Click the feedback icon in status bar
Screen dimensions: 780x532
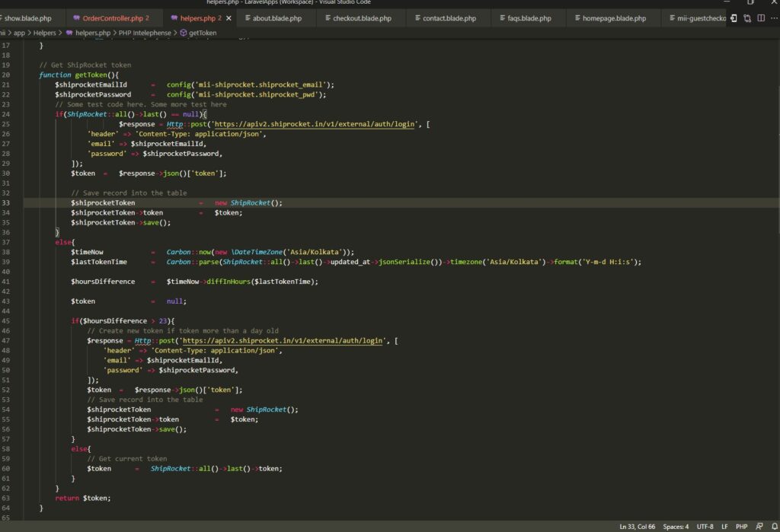click(759, 526)
